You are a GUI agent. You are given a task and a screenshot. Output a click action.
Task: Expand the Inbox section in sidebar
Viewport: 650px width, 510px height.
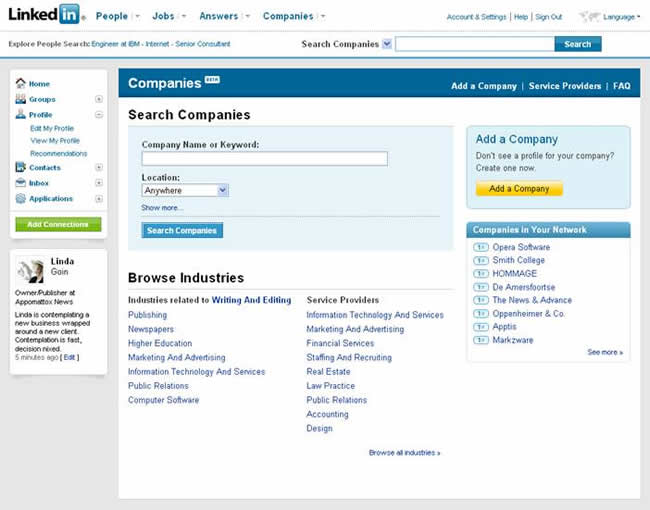(99, 182)
